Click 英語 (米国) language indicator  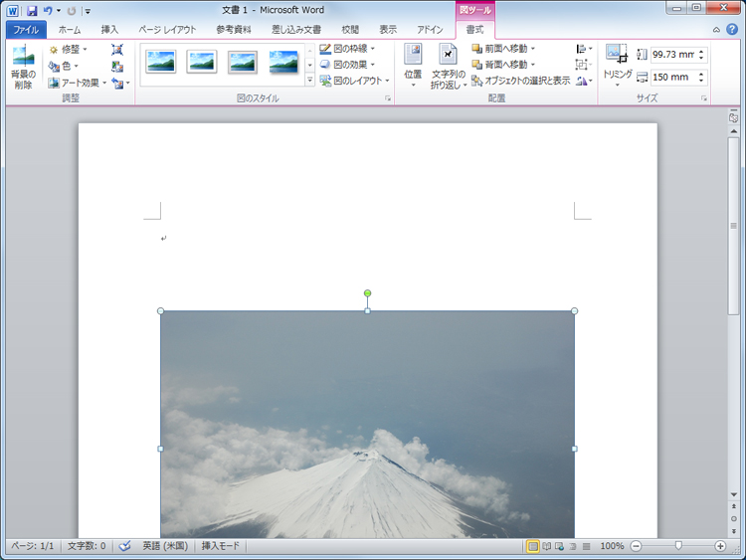pos(165,546)
